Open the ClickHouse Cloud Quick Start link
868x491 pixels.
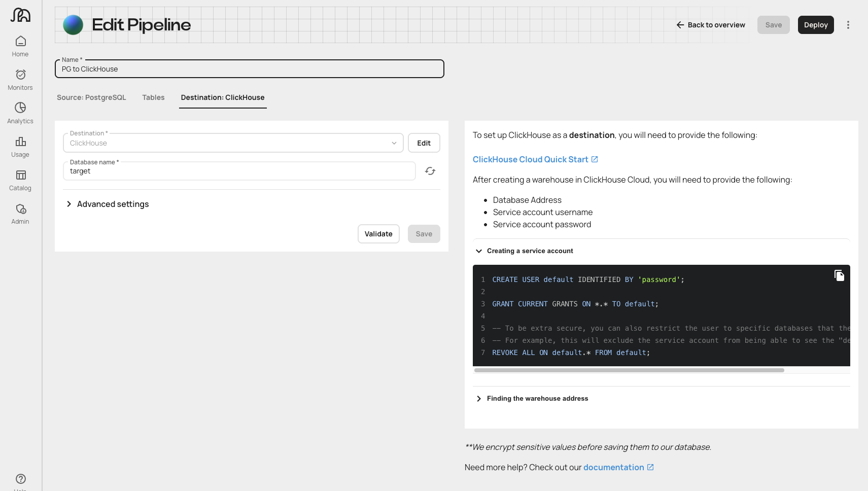531,159
